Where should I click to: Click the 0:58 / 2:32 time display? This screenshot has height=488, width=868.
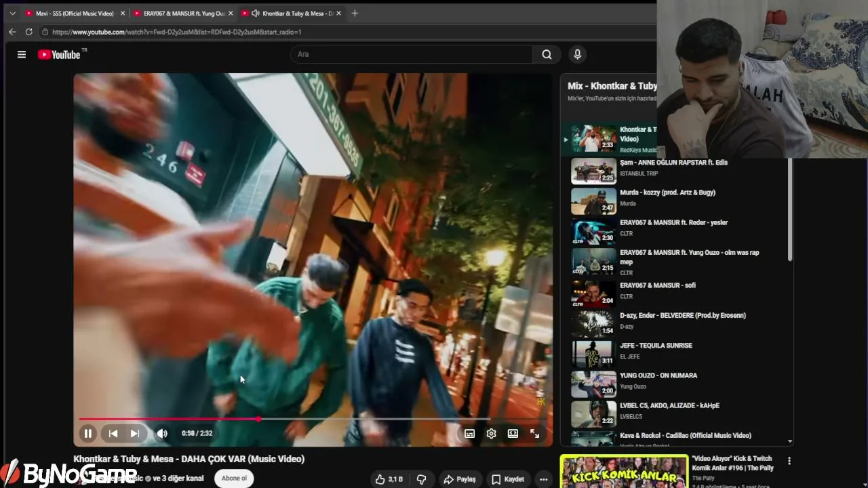(197, 433)
